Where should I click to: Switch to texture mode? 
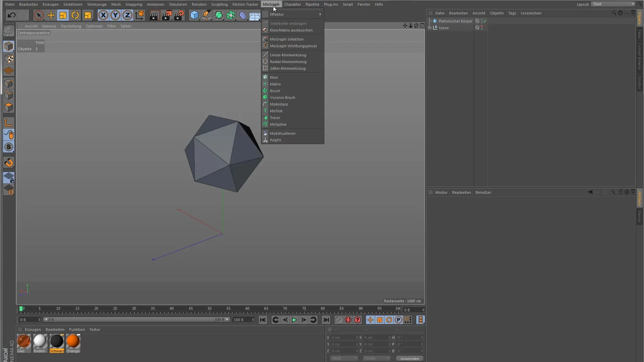tap(9, 59)
